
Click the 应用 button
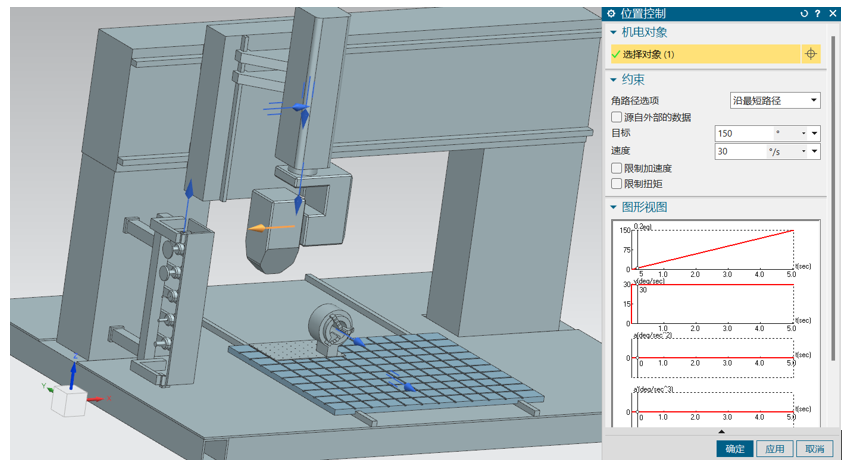tap(775, 449)
